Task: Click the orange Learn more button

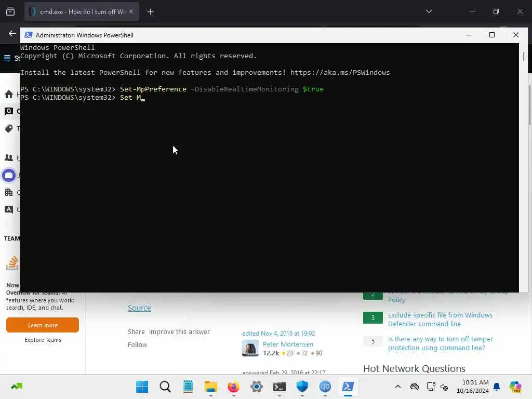Action: click(x=43, y=325)
